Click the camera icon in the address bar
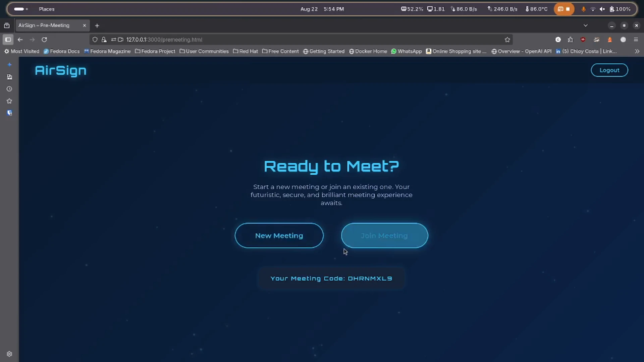Screen dimensions: 644x362 (x=121, y=40)
